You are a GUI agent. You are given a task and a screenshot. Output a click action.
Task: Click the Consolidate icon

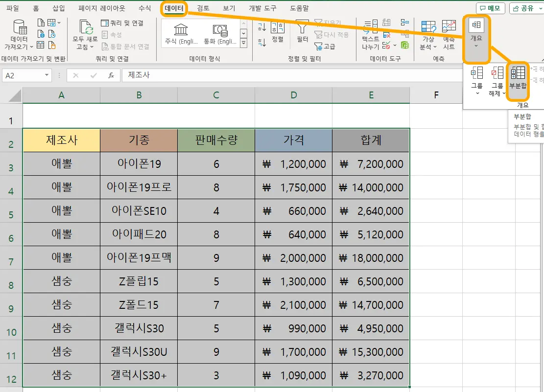(x=404, y=23)
